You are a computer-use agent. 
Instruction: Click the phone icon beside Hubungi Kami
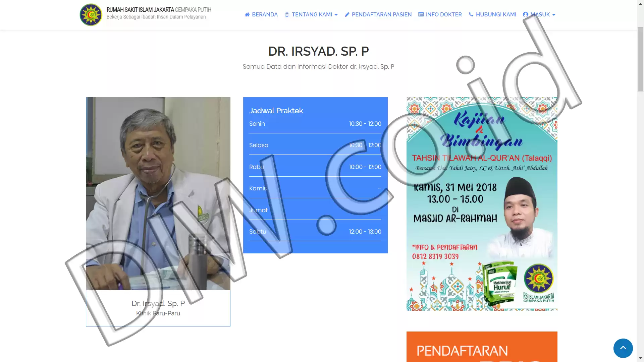point(471,15)
